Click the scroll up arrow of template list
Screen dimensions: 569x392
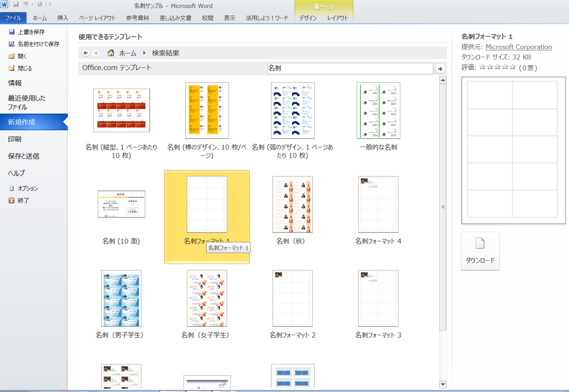443,80
